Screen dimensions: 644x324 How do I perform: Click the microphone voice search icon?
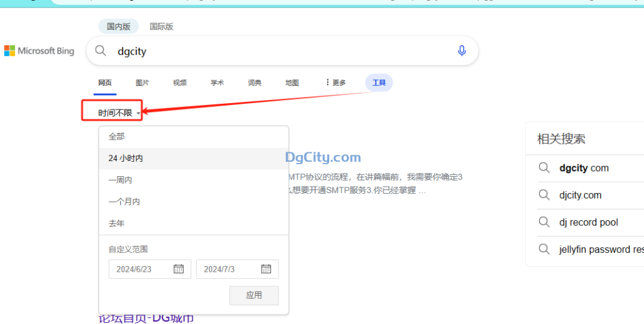(x=462, y=50)
